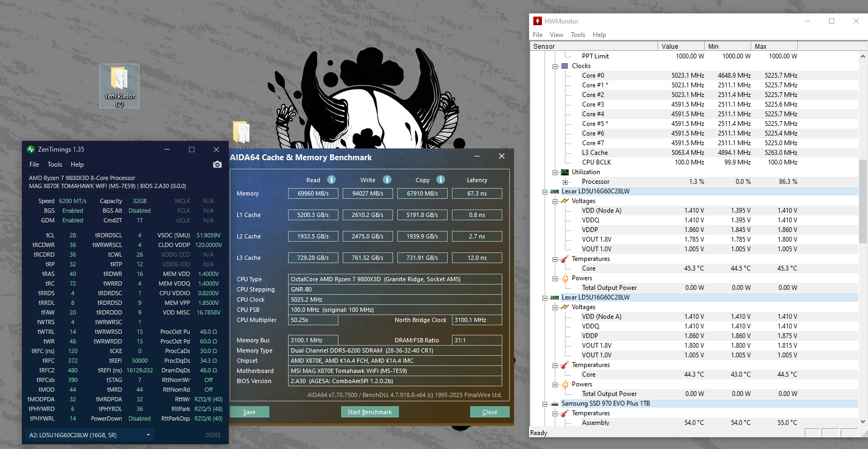This screenshot has width=868, height=449.
Task: Click the PowerDown value Disabled in ZenTimings
Action: pyautogui.click(x=140, y=418)
